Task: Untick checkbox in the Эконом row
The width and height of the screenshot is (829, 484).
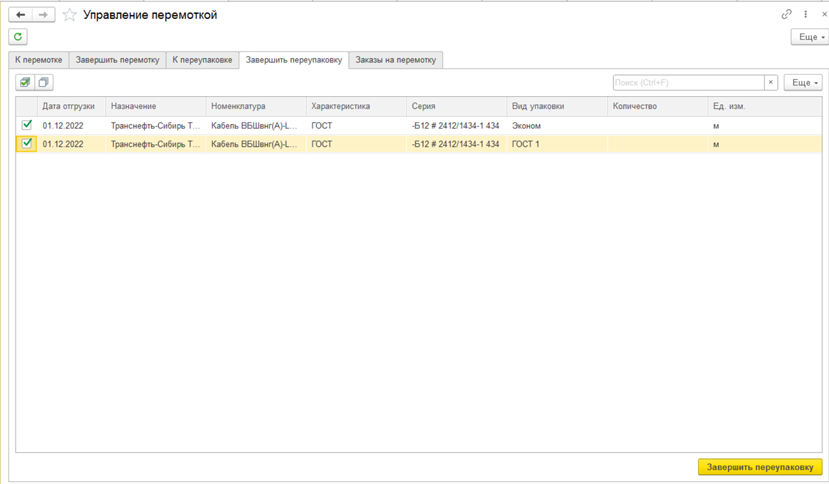Action: coord(27,125)
